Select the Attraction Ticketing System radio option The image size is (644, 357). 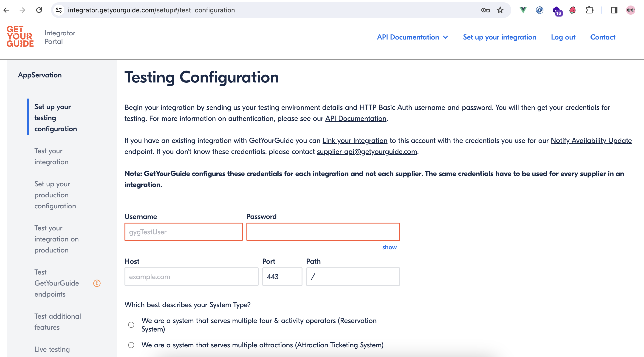(x=131, y=345)
